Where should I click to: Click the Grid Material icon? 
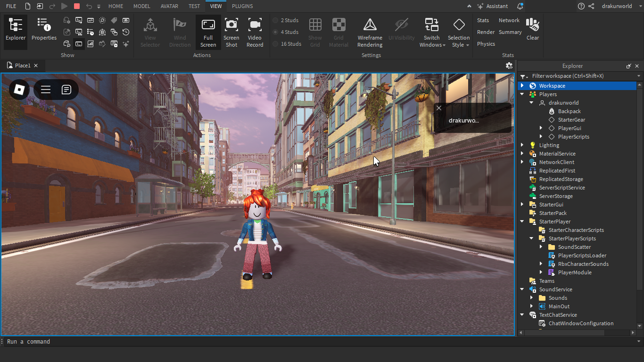click(x=339, y=25)
